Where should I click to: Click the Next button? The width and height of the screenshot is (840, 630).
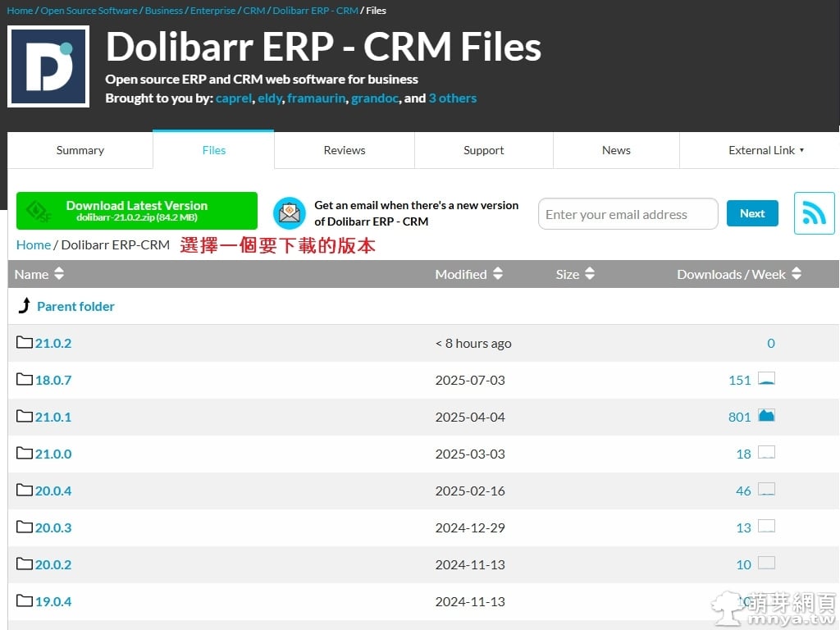(x=751, y=213)
